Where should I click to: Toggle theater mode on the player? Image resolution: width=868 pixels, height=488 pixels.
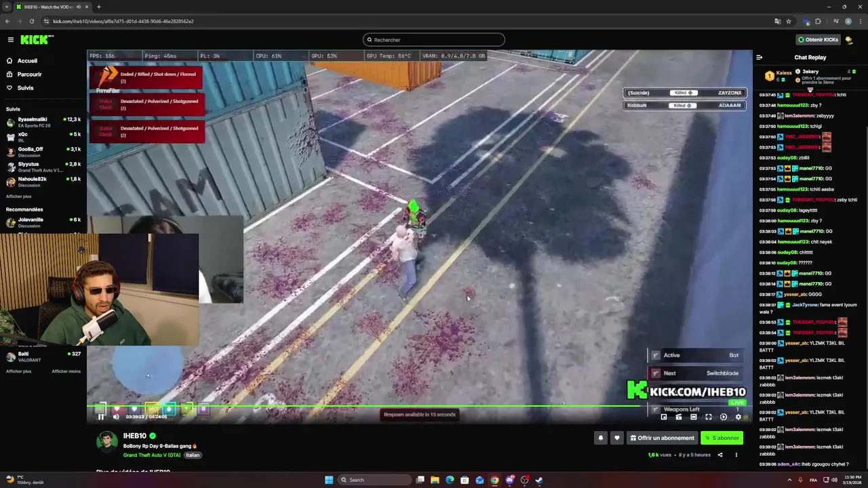694,418
